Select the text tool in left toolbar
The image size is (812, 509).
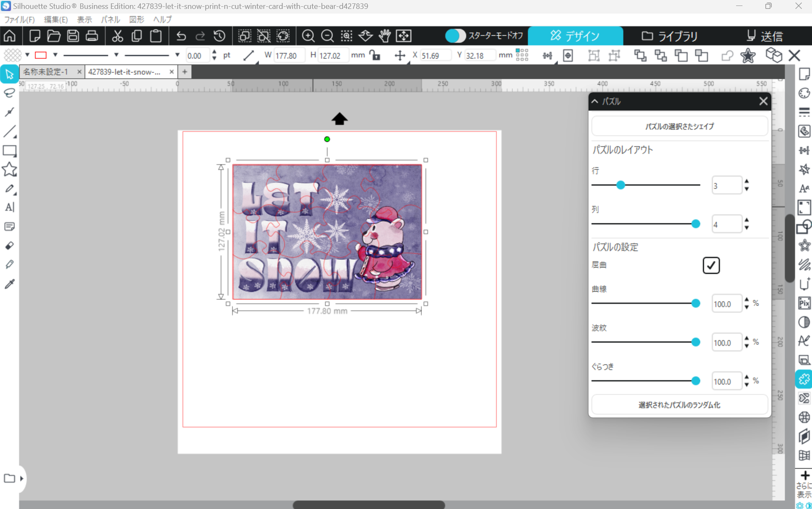click(x=9, y=207)
